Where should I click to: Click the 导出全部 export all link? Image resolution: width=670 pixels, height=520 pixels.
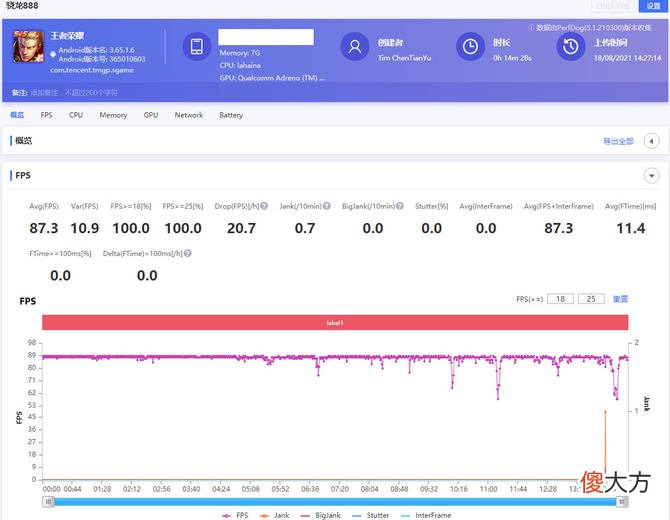[618, 141]
